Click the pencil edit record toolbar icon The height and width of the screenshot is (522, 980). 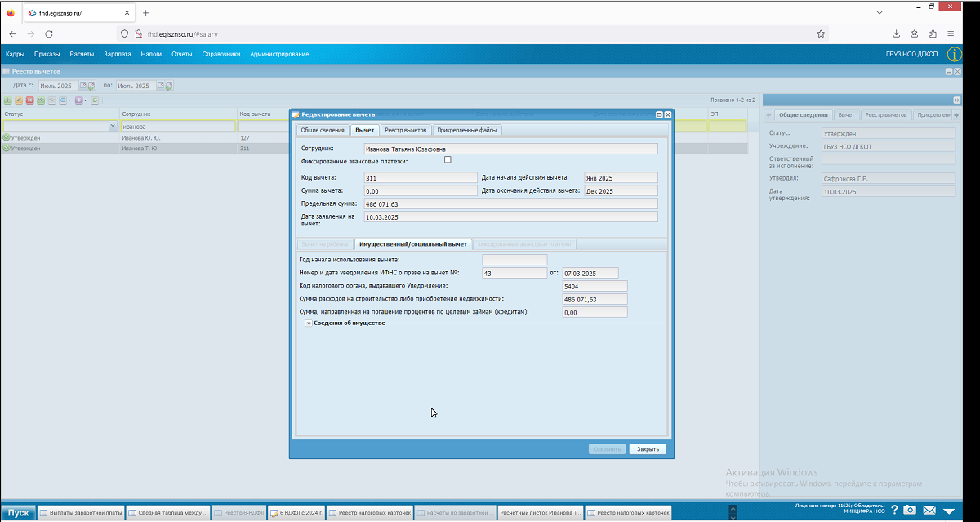(x=19, y=100)
